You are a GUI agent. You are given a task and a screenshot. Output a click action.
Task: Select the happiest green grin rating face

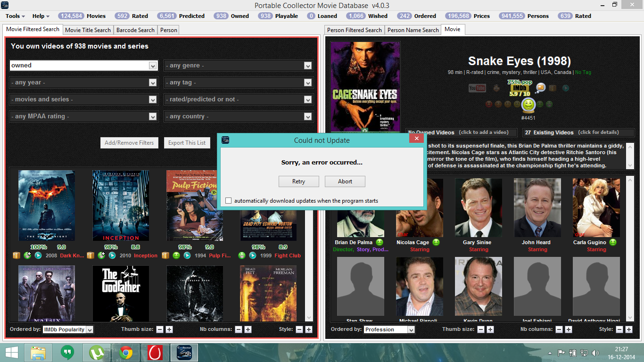tap(549, 104)
